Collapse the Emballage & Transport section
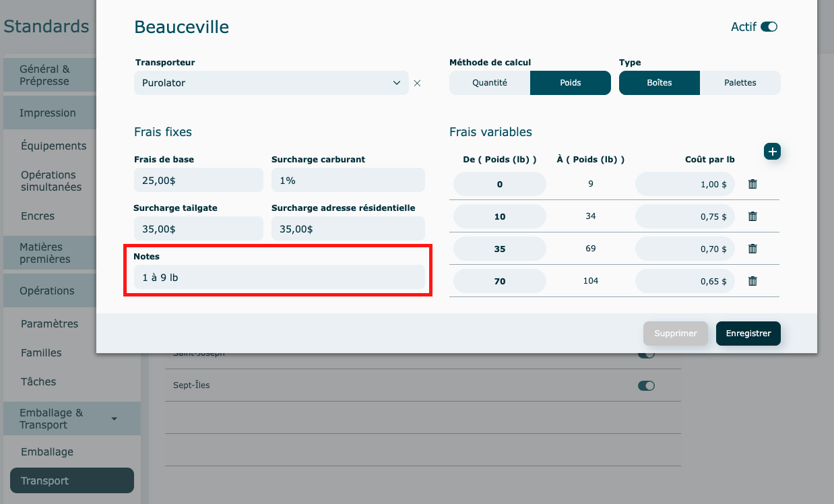The image size is (834, 504). [114, 419]
